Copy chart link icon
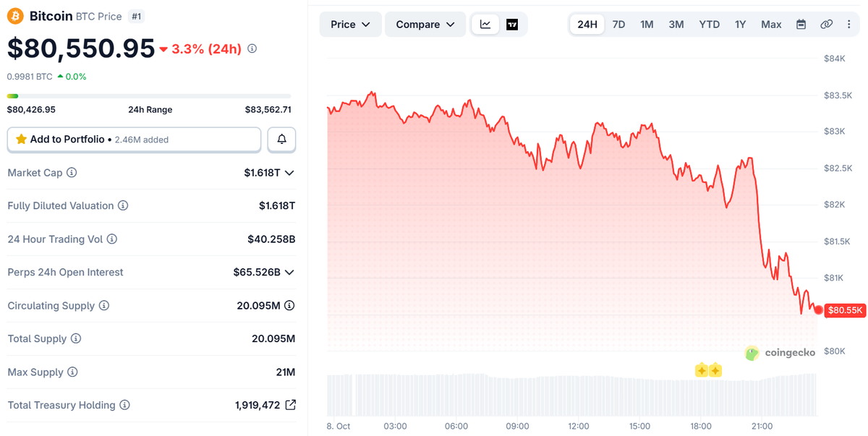 coord(826,24)
